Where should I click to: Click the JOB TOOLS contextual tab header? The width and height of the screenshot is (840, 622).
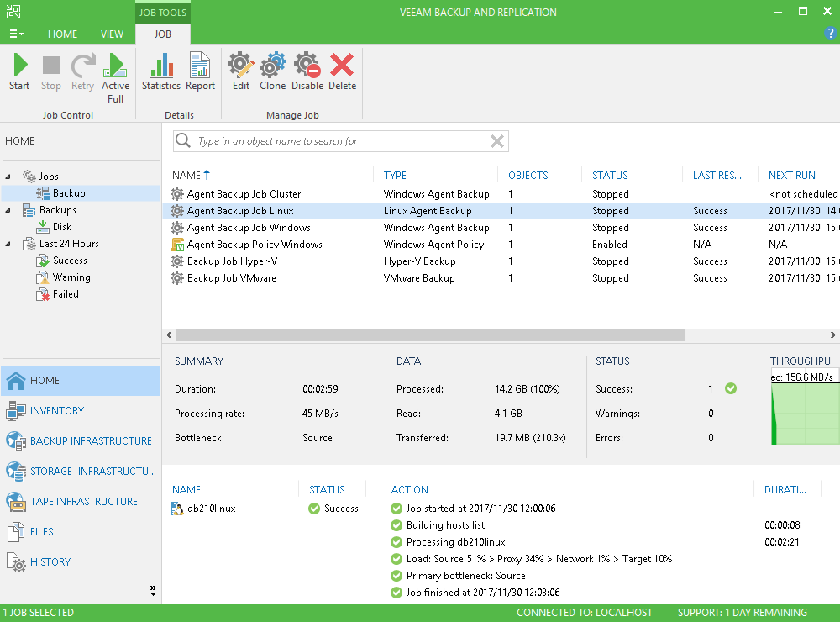click(163, 12)
